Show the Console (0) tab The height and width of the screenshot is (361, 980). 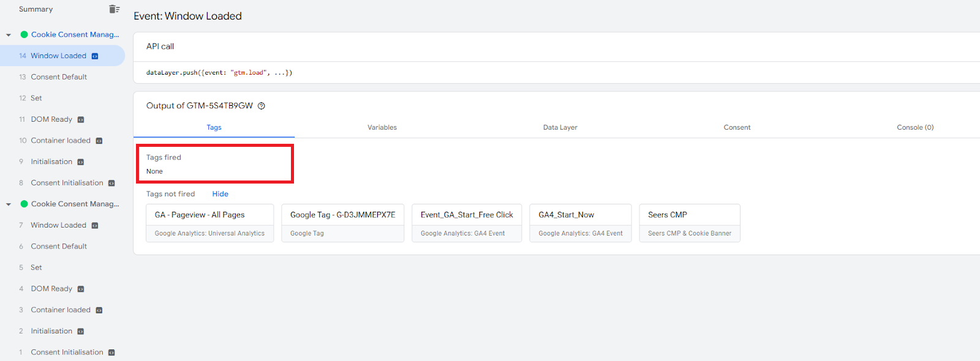pos(914,127)
